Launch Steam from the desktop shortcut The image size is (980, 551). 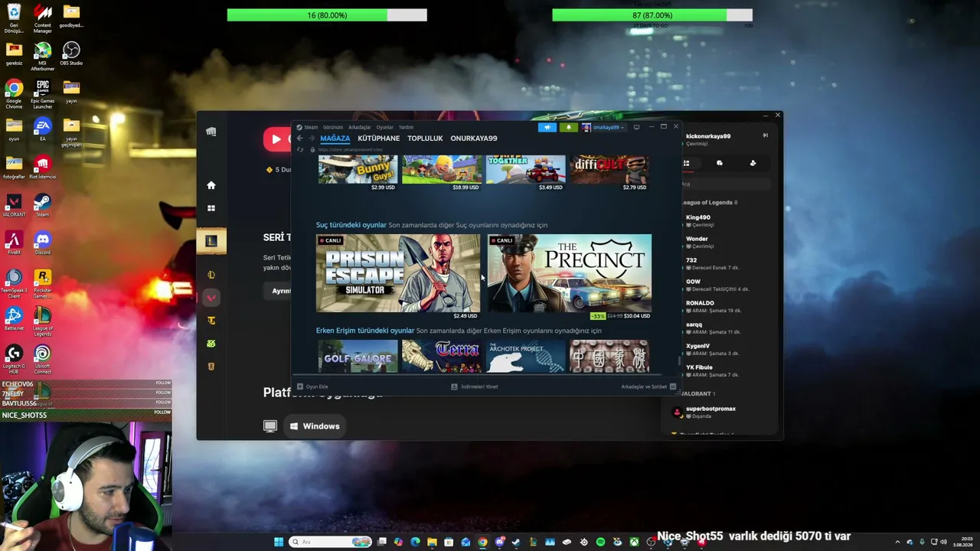pyautogui.click(x=43, y=205)
